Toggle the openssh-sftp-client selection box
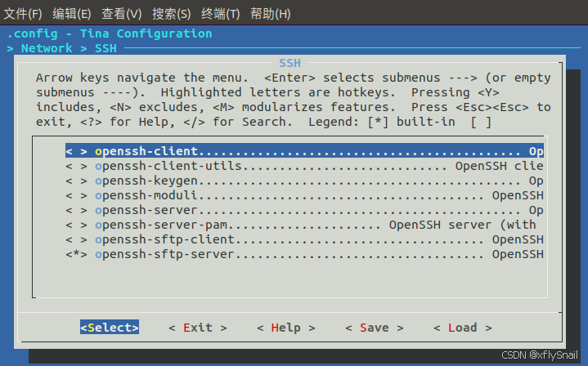 tap(77, 239)
